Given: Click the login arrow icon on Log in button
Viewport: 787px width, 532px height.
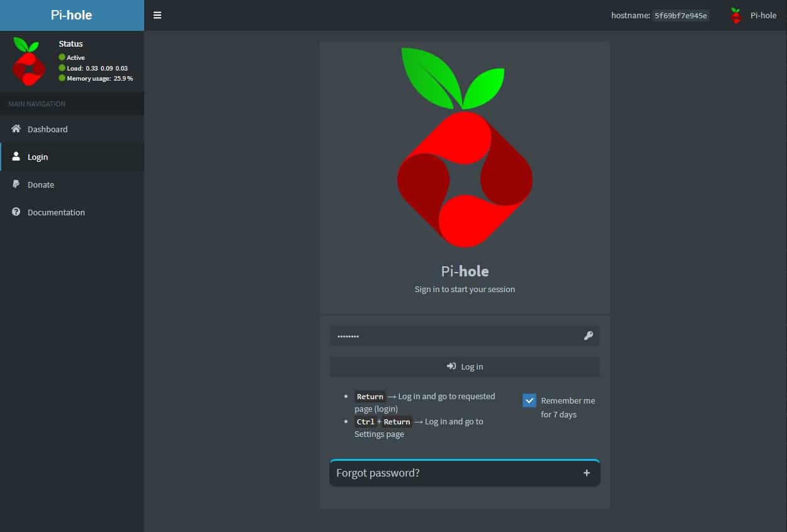Looking at the screenshot, I should click(451, 366).
